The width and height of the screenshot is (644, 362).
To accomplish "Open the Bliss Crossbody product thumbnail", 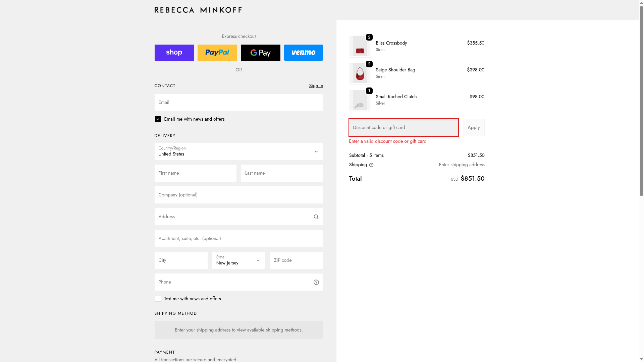I will pos(360,47).
